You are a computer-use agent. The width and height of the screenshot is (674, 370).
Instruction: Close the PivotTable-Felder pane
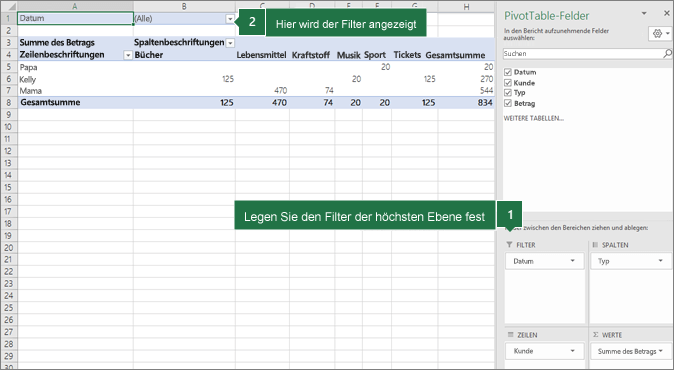point(667,14)
